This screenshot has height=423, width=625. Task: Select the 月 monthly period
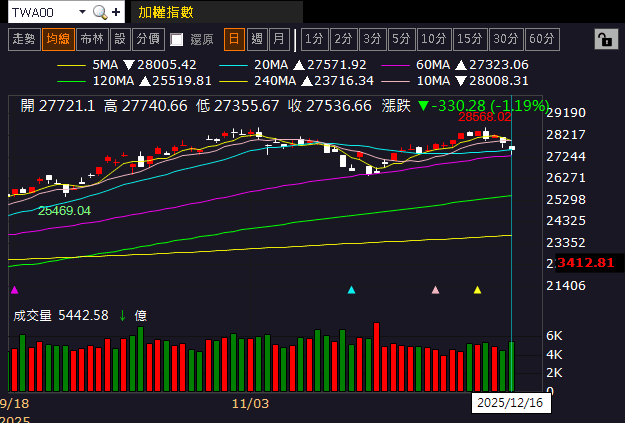pyautogui.click(x=279, y=39)
